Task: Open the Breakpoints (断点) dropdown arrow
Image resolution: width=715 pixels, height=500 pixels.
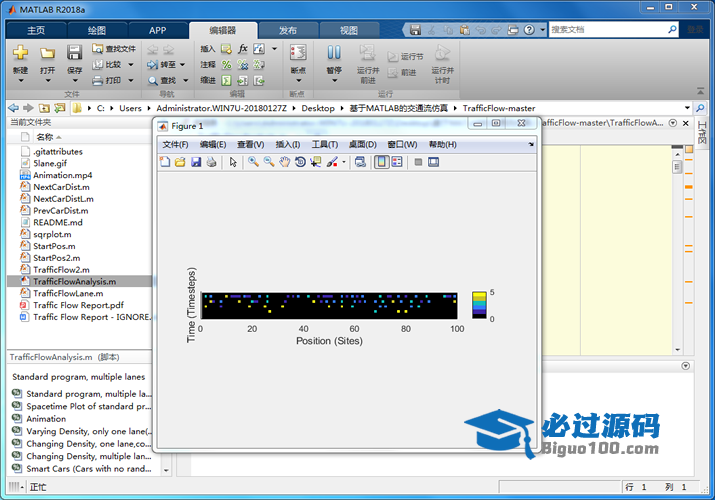Action: pyautogui.click(x=298, y=81)
